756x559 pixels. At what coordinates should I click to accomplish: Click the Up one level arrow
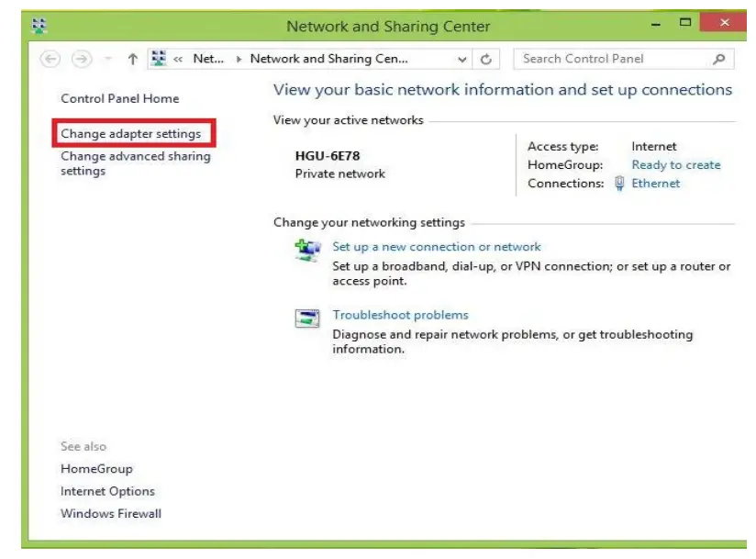tap(132, 60)
